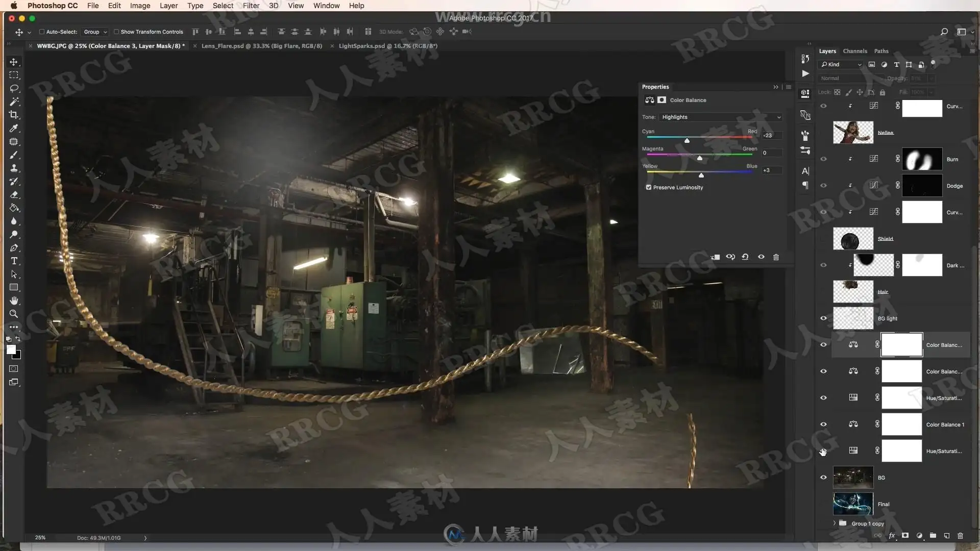Select the Nellee layer thumbnail
The image size is (980, 551).
[x=853, y=133]
